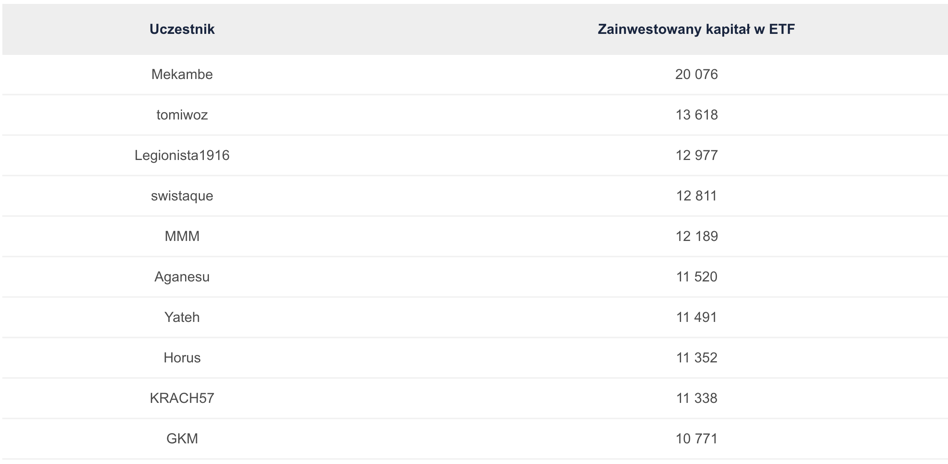Viewport: 948px width, 464px height.
Task: Click the capital value 20 076
Action: coord(696,74)
